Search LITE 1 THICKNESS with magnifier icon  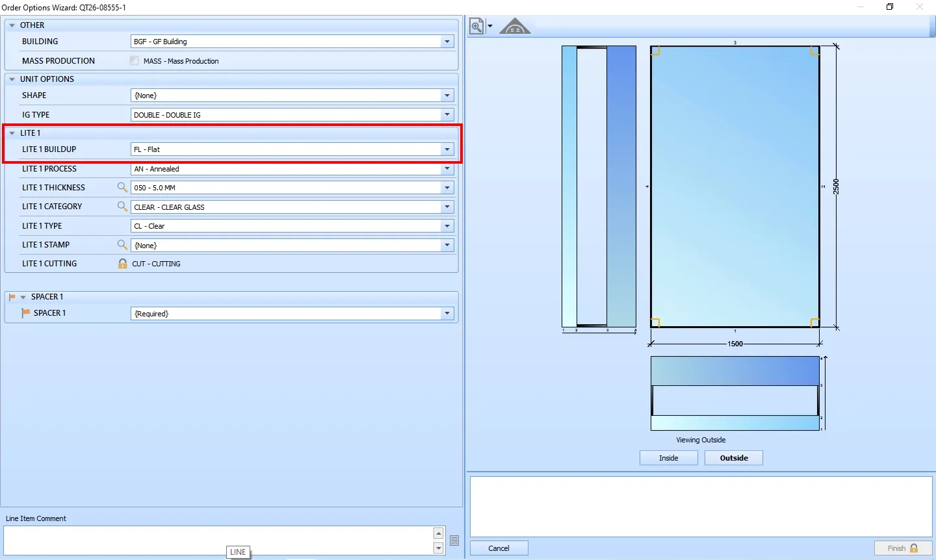point(122,187)
